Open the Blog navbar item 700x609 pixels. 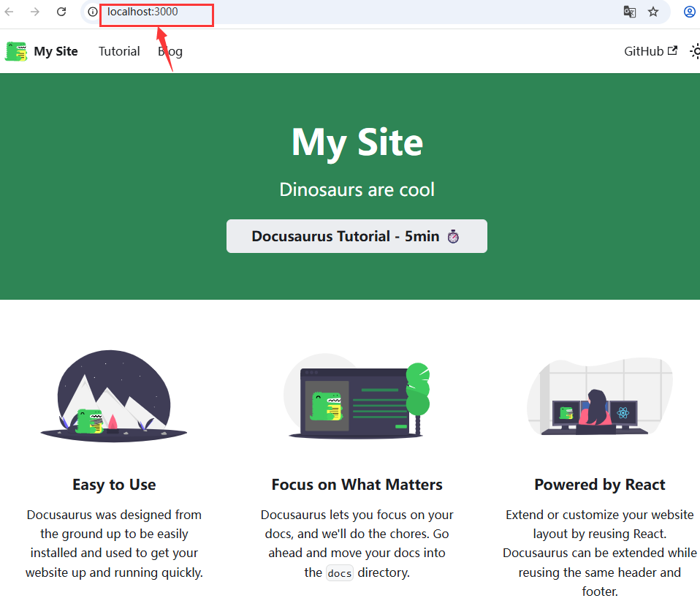170,51
